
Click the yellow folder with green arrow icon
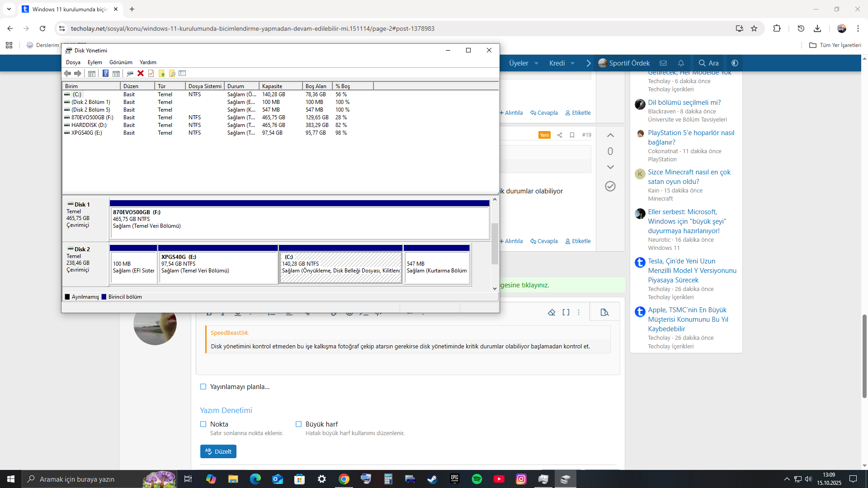[x=161, y=73]
